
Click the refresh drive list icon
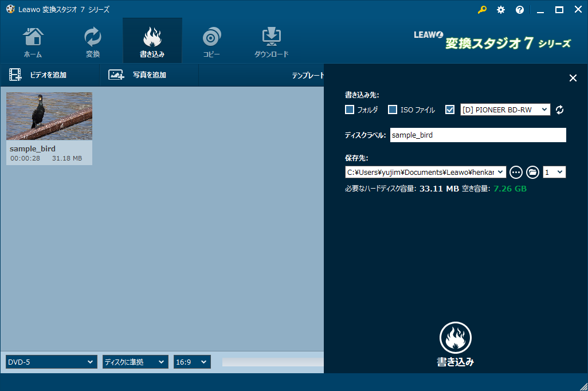[x=560, y=110]
